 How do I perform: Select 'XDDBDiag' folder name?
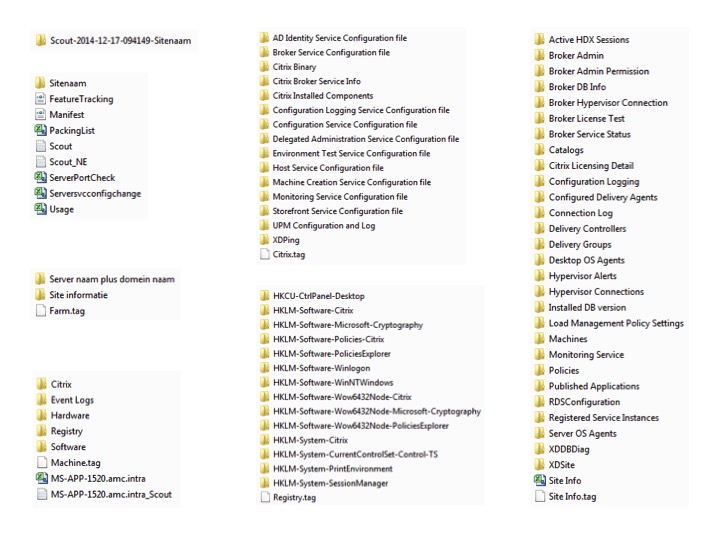click(569, 449)
